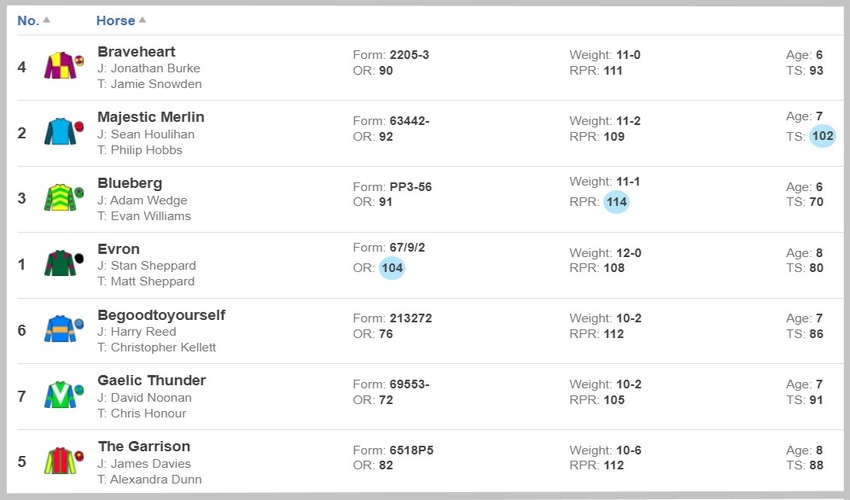This screenshot has width=850, height=500.
Task: View trainer Alexandra Dunn's profile
Action: tap(156, 479)
